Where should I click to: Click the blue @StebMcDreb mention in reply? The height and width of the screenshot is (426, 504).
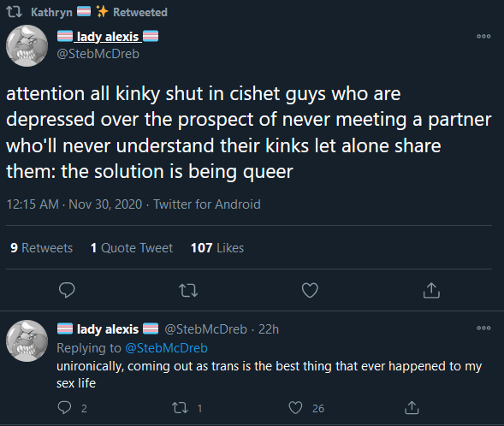166,348
